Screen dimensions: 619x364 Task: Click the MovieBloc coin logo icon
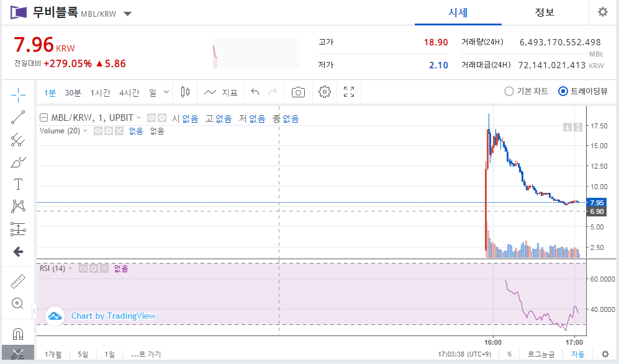pos(19,12)
